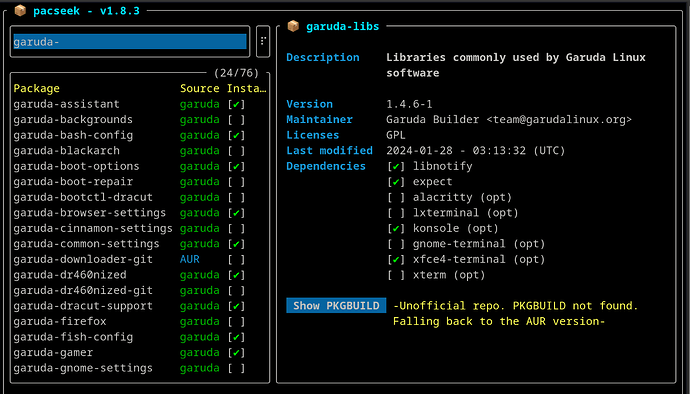690x394 pixels.
Task: Toggle garuda-bash-config installed checkbox
Action: [236, 135]
